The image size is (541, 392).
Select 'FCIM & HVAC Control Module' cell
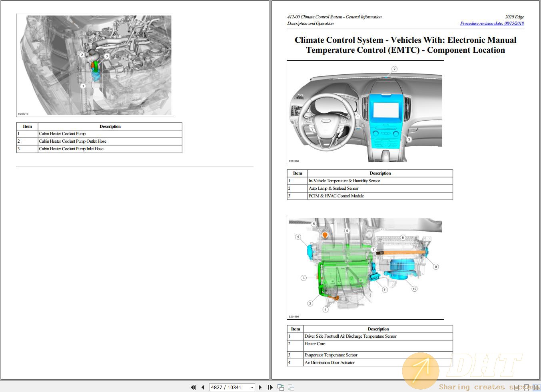379,196
